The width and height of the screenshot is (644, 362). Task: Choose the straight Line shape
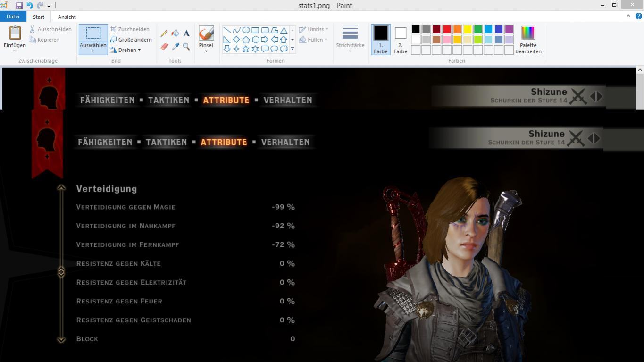pos(227,30)
